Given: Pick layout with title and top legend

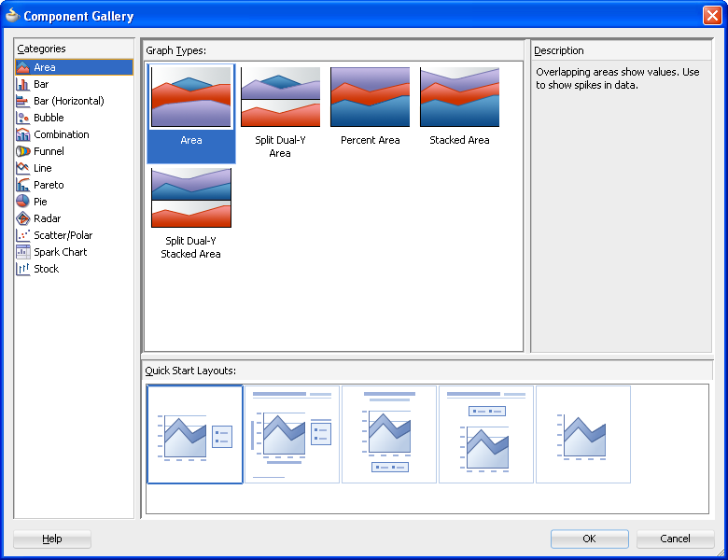Looking at the screenshot, I should pyautogui.click(x=486, y=435).
